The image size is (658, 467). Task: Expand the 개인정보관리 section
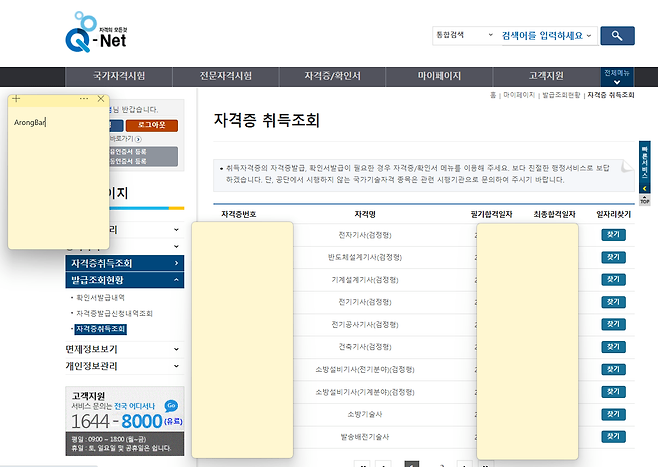pos(125,366)
